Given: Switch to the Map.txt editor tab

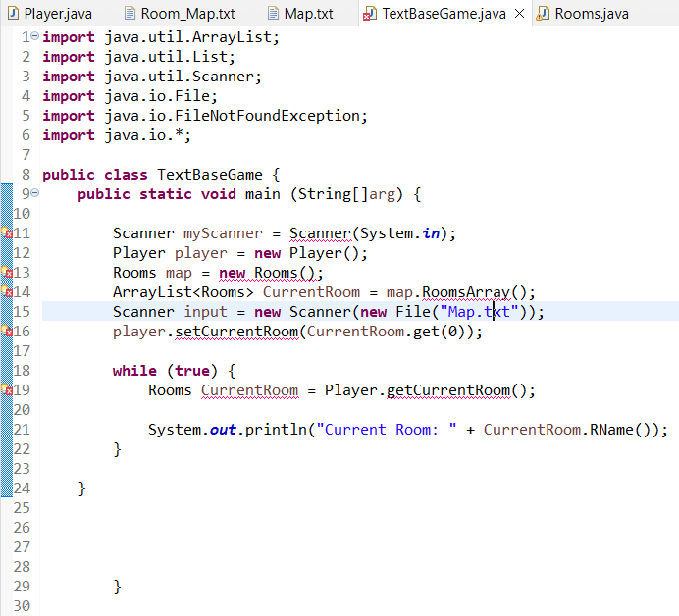Looking at the screenshot, I should [301, 14].
